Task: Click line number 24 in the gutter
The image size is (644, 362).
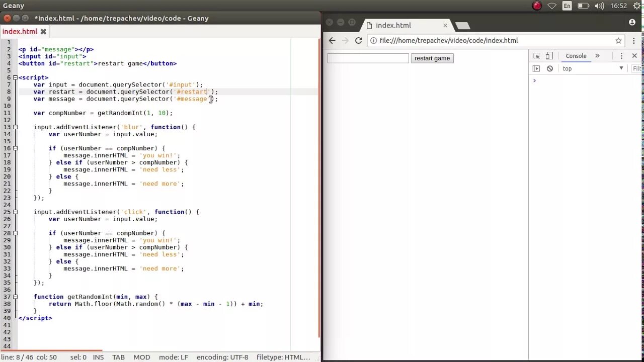Action: point(7,205)
